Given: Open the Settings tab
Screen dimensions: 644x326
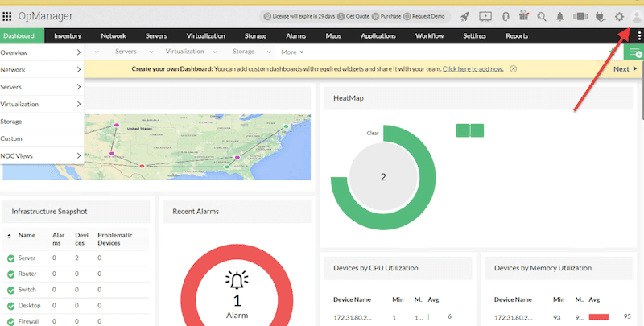Looking at the screenshot, I should (x=474, y=35).
